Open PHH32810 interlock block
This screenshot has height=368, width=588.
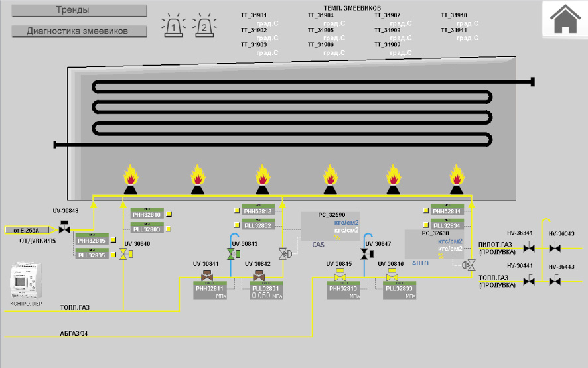point(147,214)
